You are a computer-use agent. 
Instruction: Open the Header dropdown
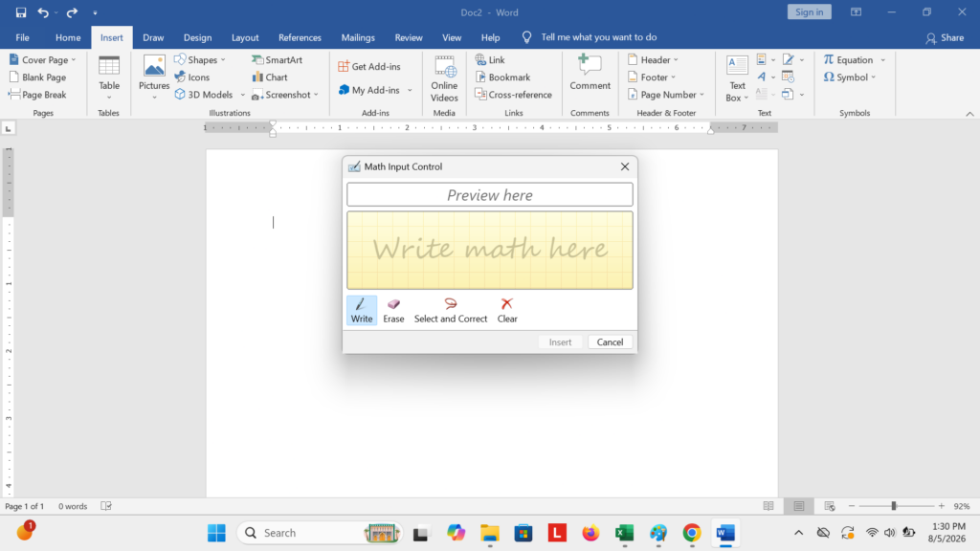point(653,60)
